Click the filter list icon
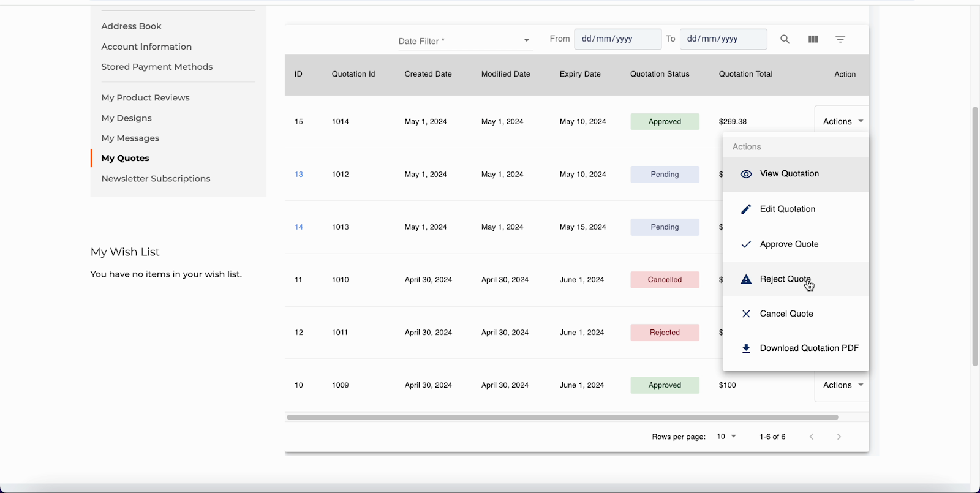Image resolution: width=980 pixels, height=493 pixels. pos(840,39)
